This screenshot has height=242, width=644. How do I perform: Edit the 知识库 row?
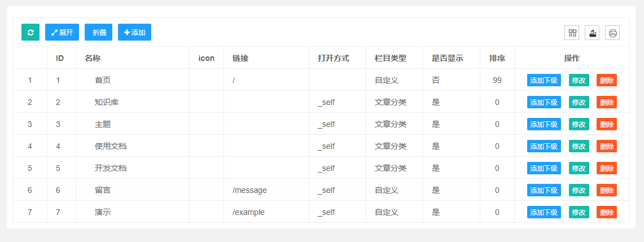click(579, 103)
